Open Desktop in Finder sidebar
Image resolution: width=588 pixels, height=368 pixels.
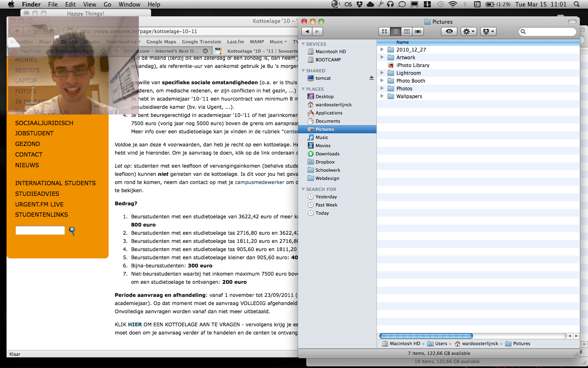click(x=325, y=96)
